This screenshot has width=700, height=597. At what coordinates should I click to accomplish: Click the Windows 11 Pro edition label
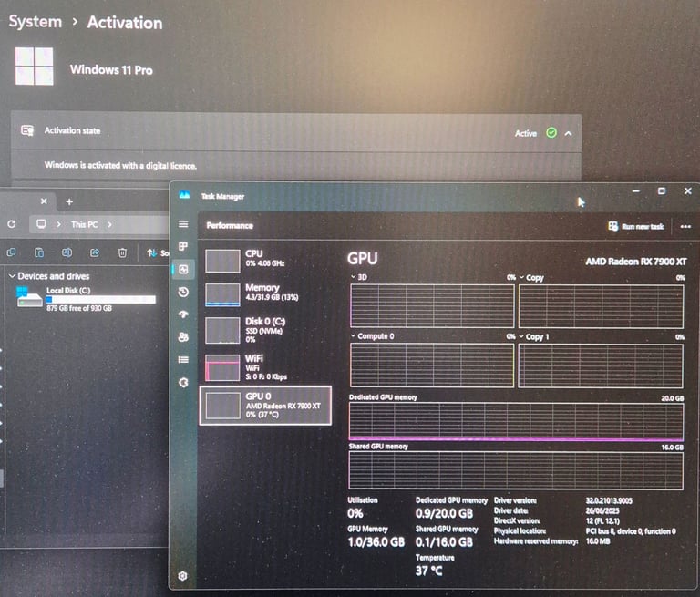coord(111,69)
